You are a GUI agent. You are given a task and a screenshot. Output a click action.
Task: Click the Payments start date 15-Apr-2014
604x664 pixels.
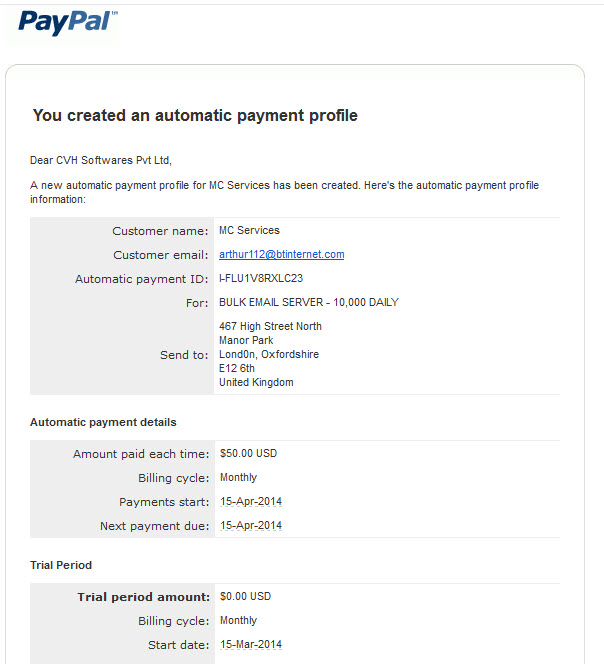(x=251, y=501)
